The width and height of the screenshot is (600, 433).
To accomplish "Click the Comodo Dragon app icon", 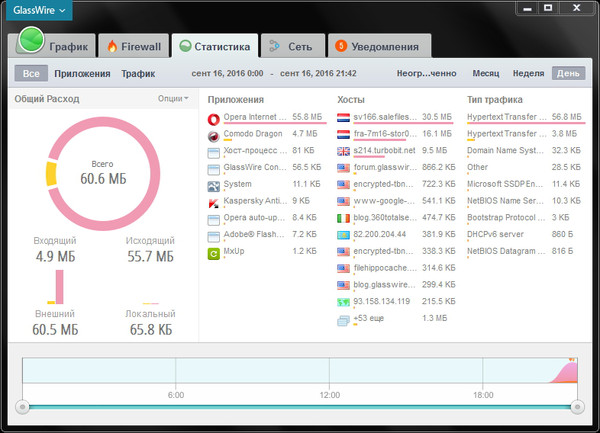I will click(214, 136).
